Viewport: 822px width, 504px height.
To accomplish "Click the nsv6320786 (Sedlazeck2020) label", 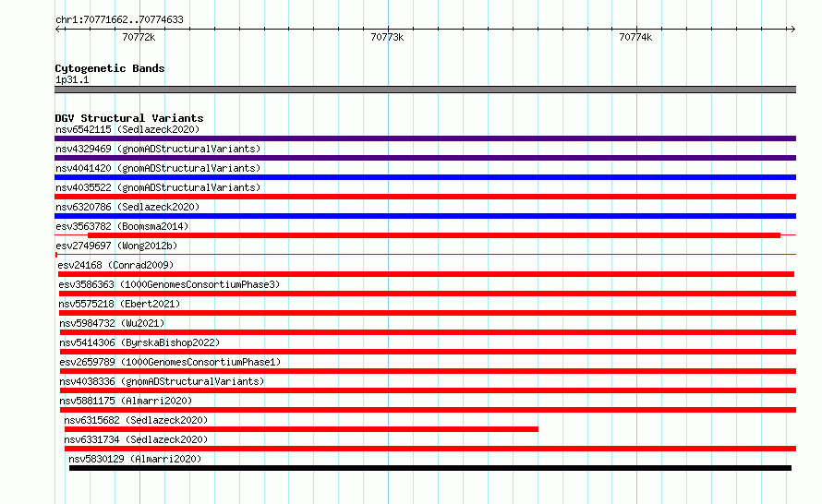I will click(x=127, y=207).
